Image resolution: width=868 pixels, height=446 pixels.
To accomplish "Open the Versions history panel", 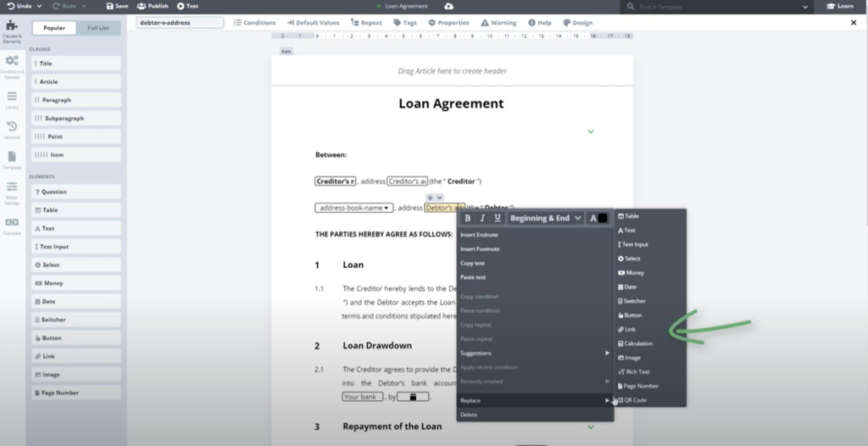I will (x=12, y=131).
